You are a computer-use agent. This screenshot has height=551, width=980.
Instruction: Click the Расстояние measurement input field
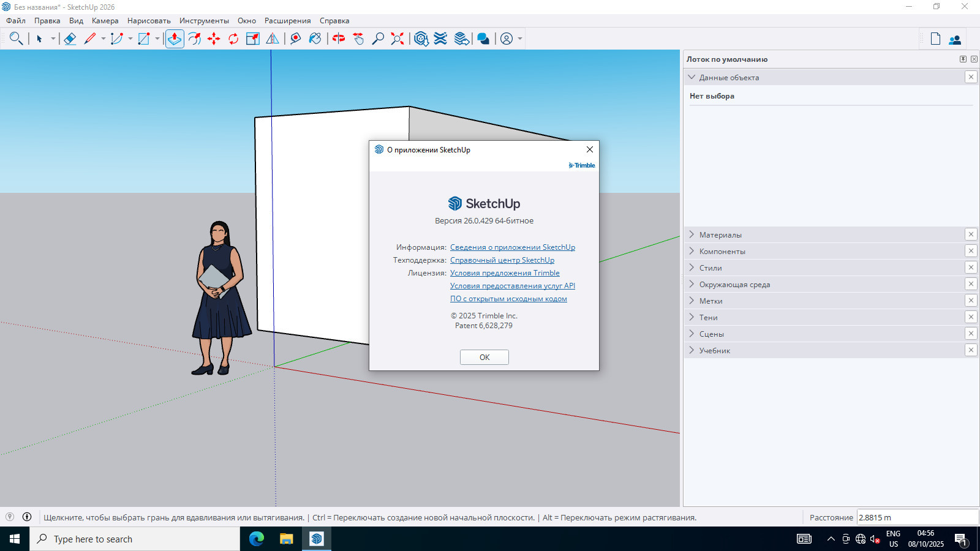[x=916, y=517]
